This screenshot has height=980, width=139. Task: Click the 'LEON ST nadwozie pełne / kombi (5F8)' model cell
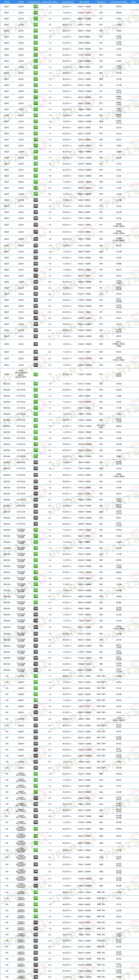[21, 374]
